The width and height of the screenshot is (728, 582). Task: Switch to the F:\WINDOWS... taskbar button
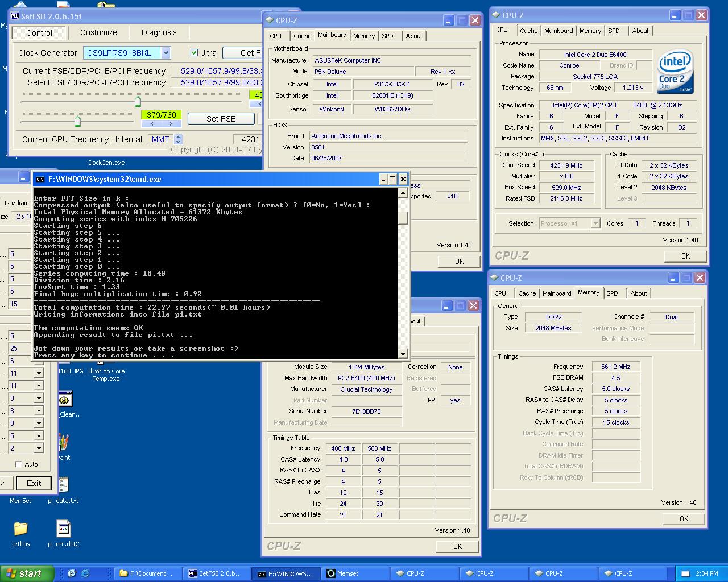point(287,573)
